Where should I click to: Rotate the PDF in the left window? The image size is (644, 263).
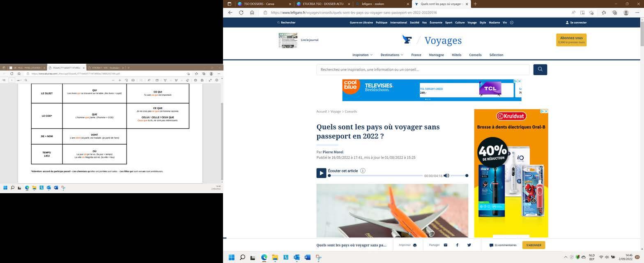click(126, 80)
